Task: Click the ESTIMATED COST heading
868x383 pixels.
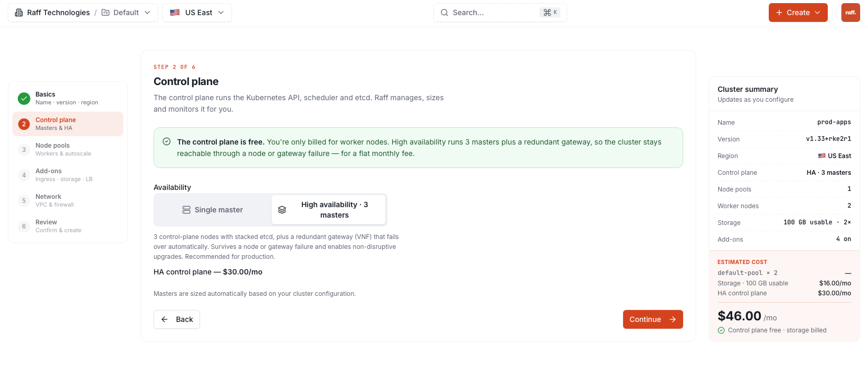Action: (742, 262)
